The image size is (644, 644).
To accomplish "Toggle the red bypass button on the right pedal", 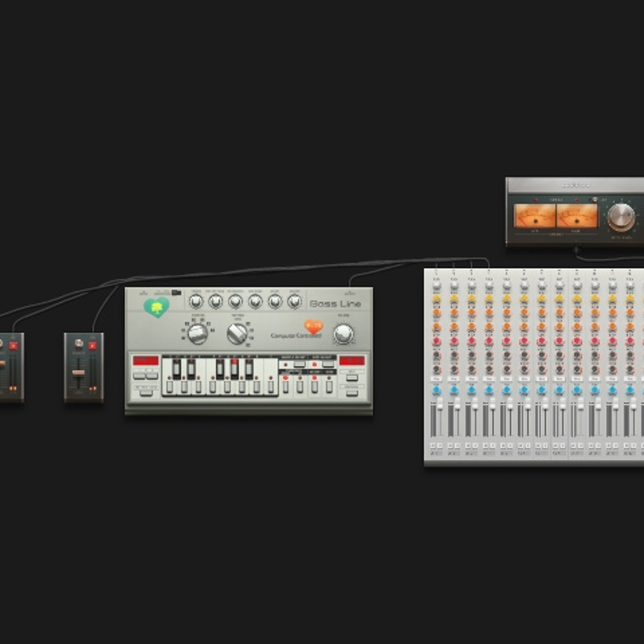I will (x=93, y=346).
